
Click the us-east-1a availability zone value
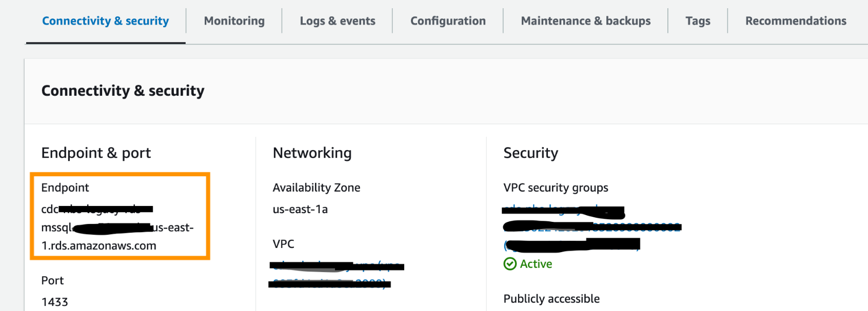tap(300, 209)
